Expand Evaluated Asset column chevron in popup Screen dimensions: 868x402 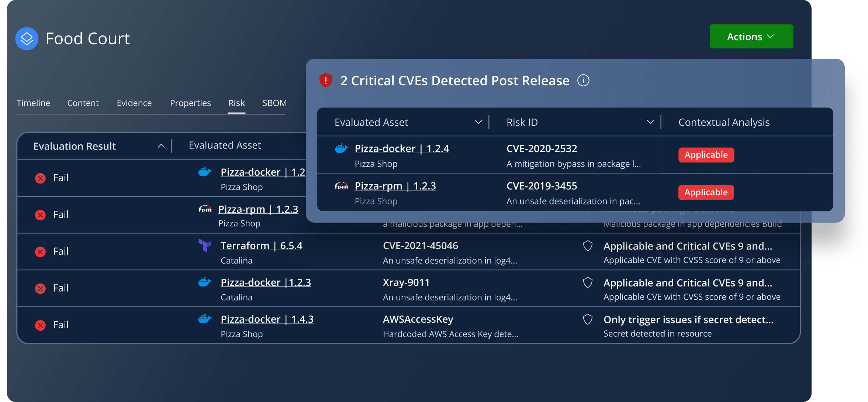(478, 122)
